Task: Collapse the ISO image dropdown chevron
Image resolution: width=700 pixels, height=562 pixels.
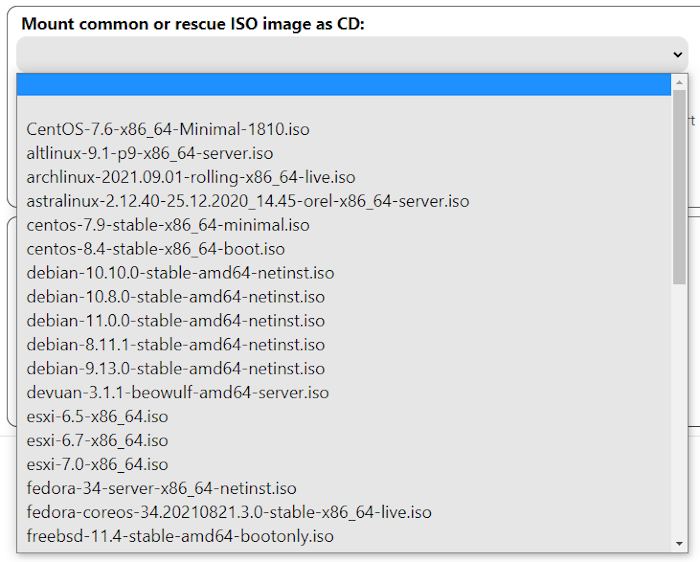Action: coord(678,55)
